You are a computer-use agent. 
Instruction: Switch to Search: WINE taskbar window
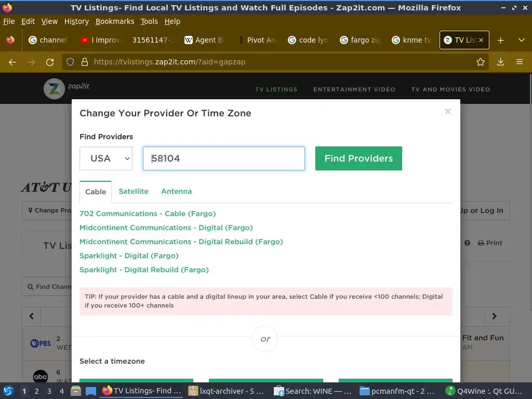(x=313, y=391)
